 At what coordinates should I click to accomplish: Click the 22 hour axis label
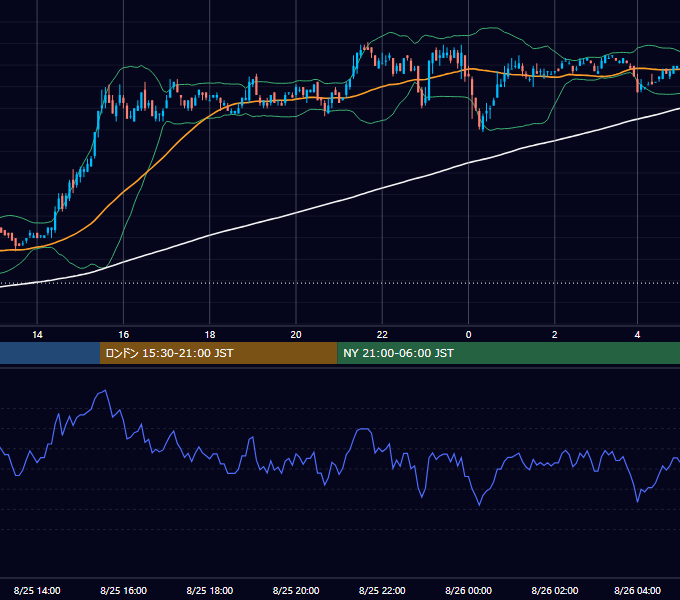[382, 335]
